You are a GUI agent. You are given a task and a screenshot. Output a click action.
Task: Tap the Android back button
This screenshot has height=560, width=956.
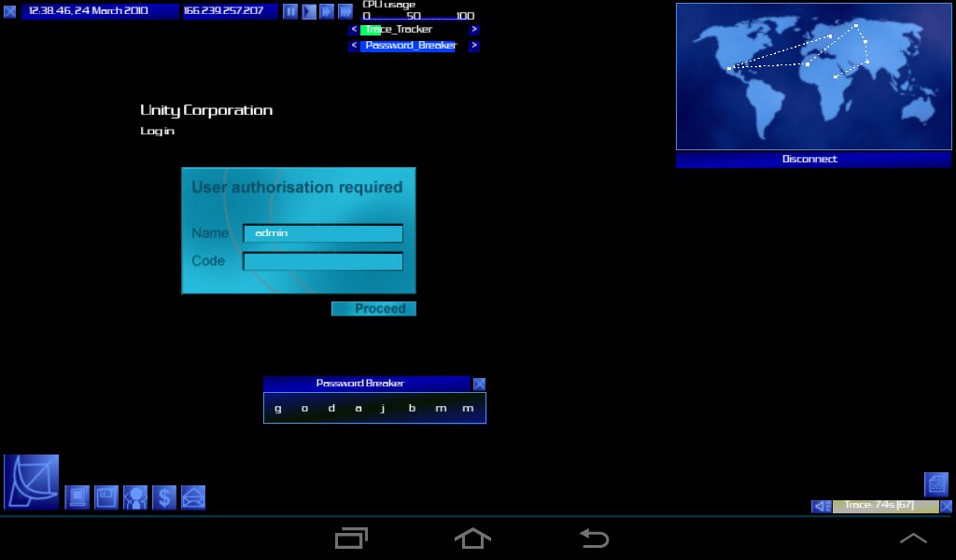(594, 539)
